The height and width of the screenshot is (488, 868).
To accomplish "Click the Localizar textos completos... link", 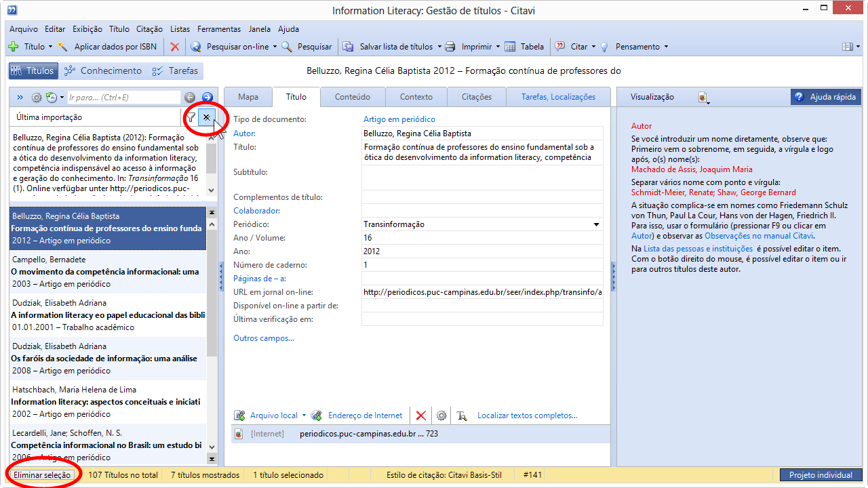I will (528, 415).
